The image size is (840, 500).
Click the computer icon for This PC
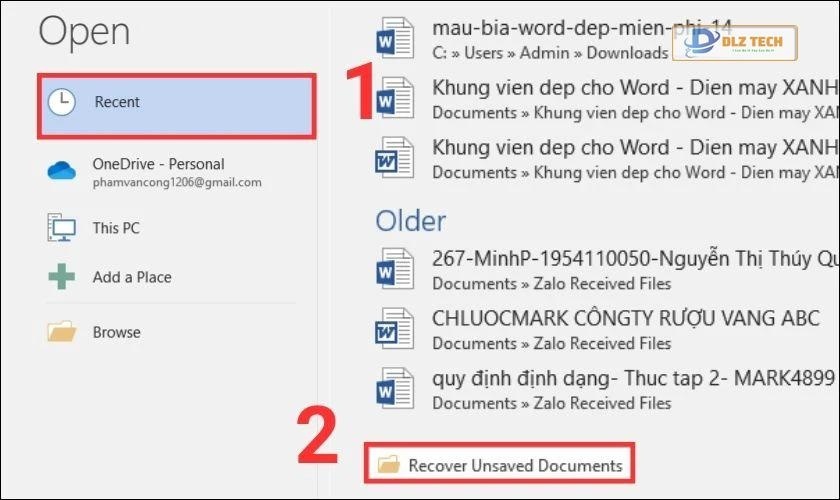62,227
